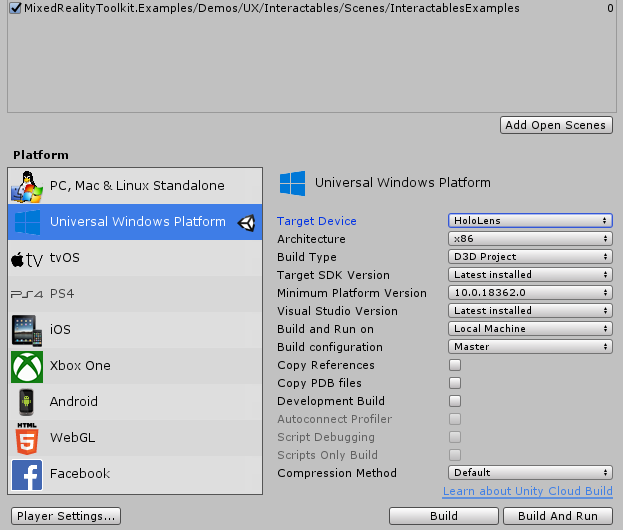
Task: Click the Target Device label
Action: [x=317, y=221]
